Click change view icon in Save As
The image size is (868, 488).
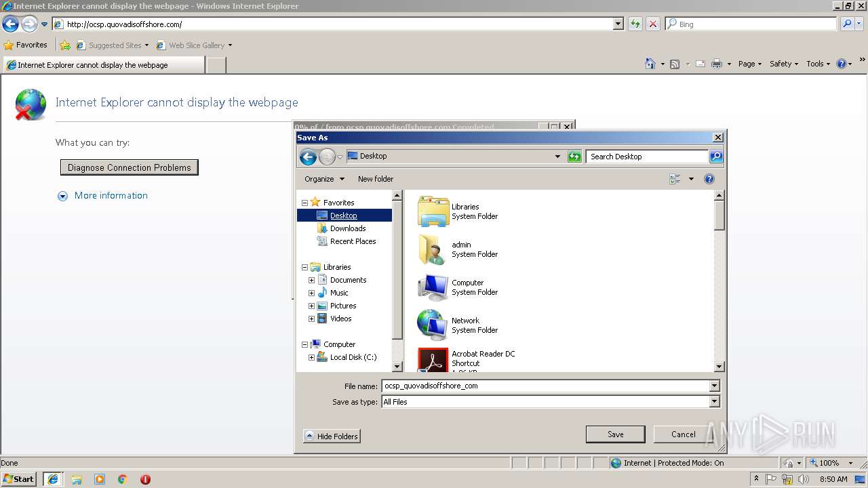(675, 179)
